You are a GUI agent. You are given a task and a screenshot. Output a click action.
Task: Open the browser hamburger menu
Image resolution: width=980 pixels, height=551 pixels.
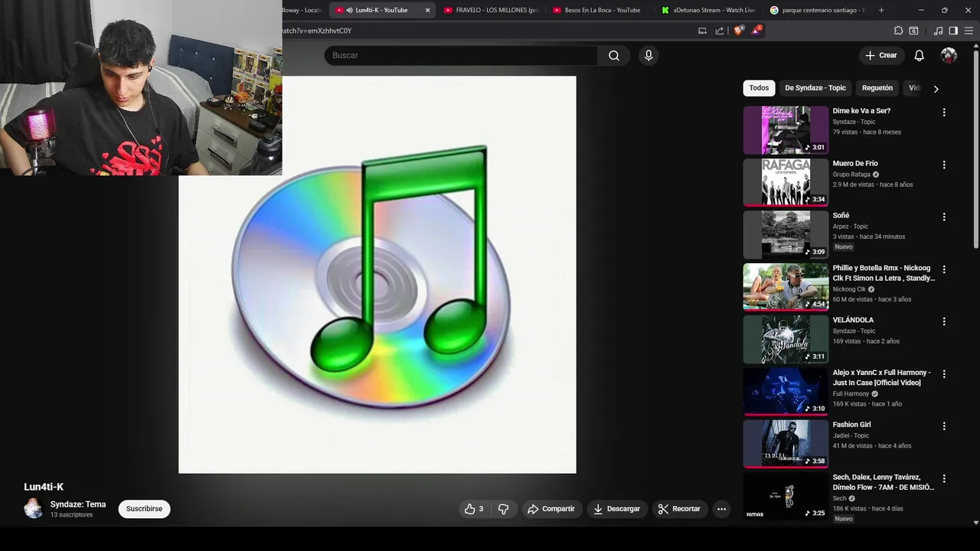[969, 31]
